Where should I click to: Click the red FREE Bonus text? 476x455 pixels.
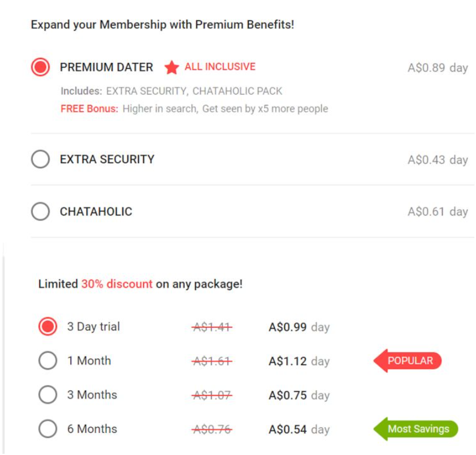pos(89,108)
